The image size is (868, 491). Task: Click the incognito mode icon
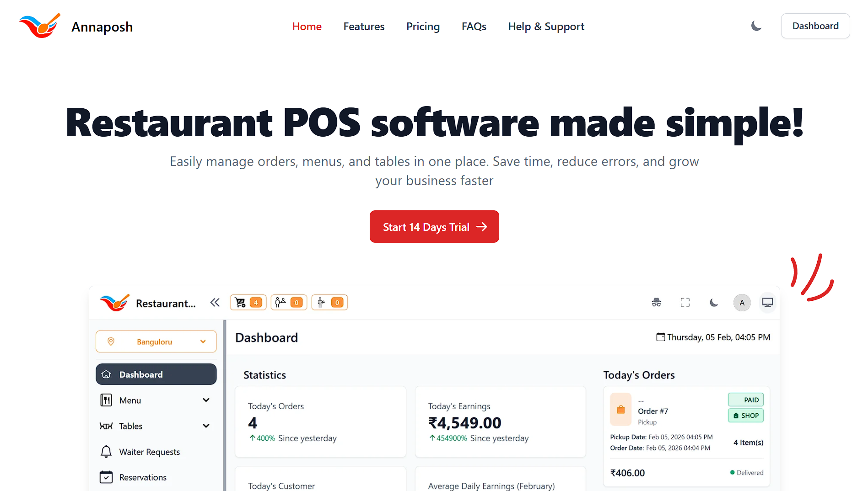pyautogui.click(x=657, y=302)
